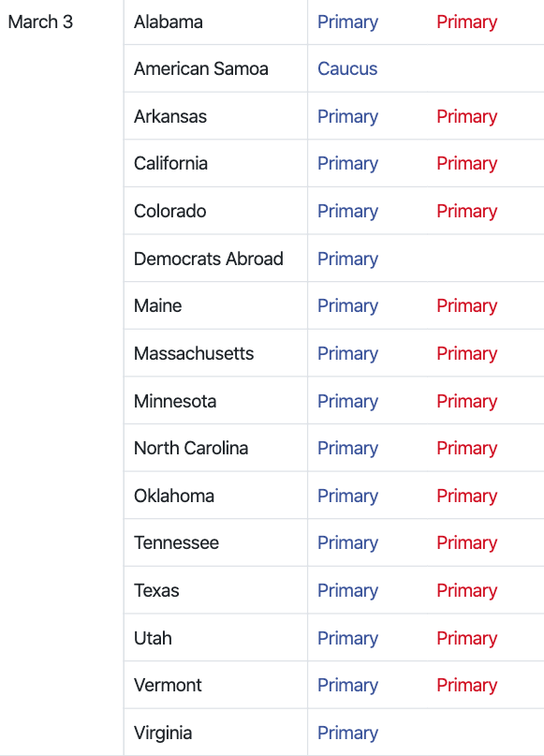Click the California state name cell
Viewport: 544px width, 756px height.
215,163
